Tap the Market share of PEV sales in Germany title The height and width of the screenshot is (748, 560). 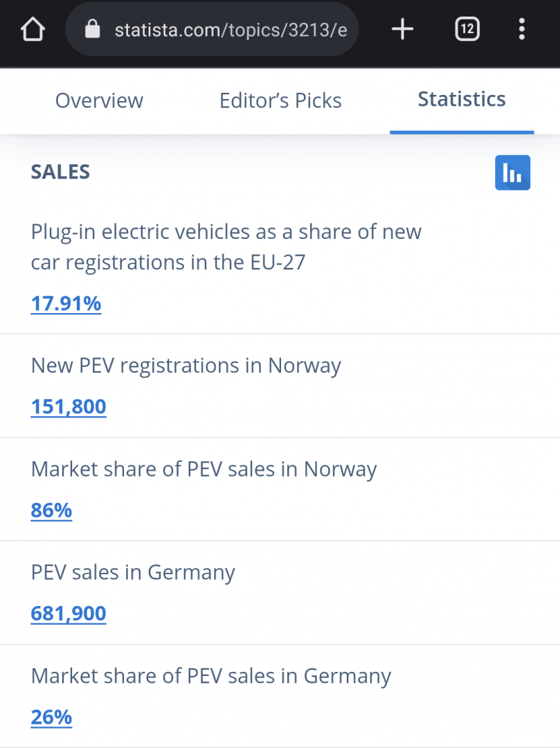pyautogui.click(x=211, y=676)
